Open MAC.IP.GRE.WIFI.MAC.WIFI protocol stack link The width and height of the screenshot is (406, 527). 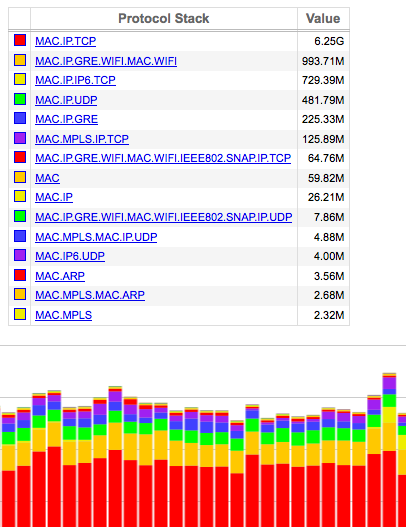[x=106, y=61]
